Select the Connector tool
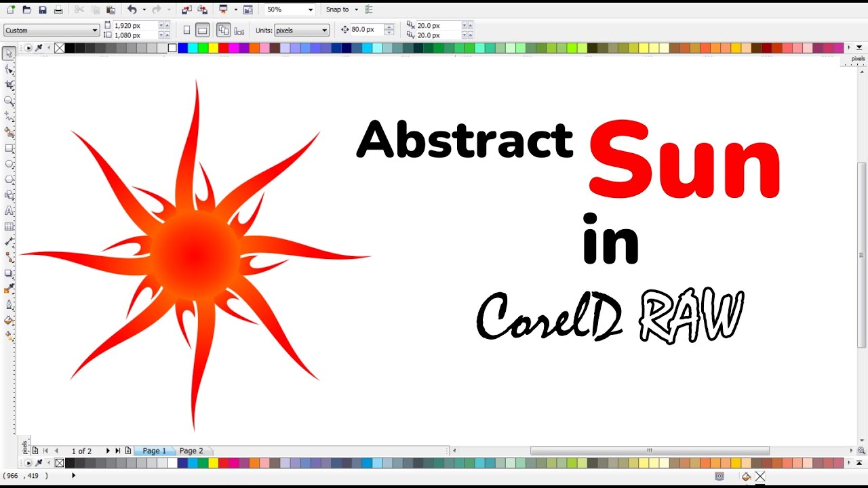This screenshot has width=868, height=488. 9,258
